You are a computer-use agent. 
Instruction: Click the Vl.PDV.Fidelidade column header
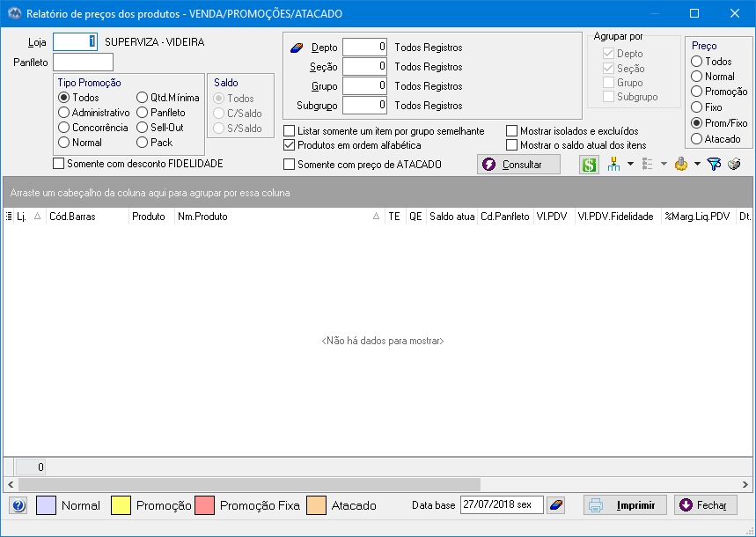pos(618,217)
